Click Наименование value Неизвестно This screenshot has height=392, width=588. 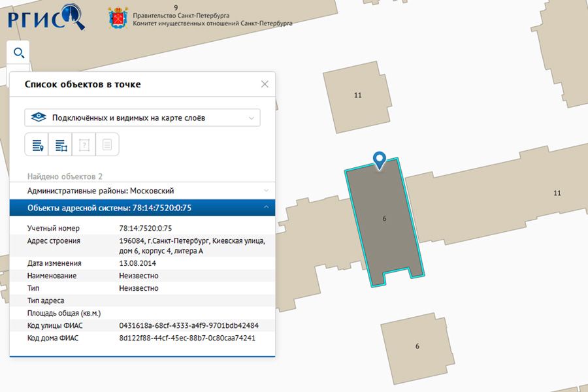click(139, 276)
